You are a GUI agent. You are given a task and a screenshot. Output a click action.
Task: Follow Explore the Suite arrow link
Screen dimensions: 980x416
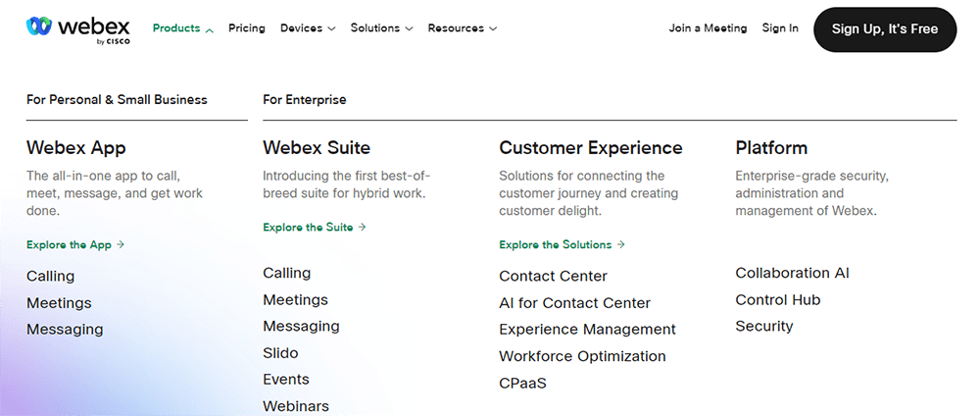click(x=315, y=227)
